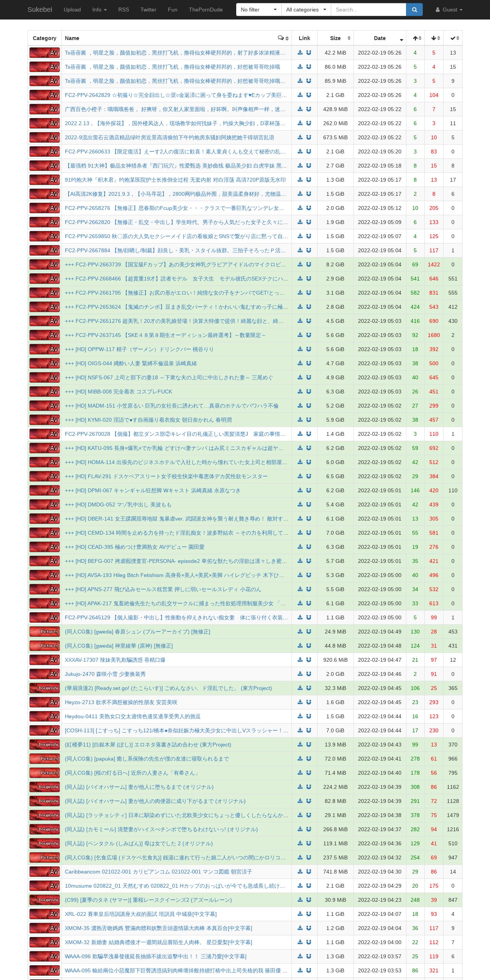Download torrent for the 6.5 GiB row
Screen dimensions: 490x980
click(300, 476)
